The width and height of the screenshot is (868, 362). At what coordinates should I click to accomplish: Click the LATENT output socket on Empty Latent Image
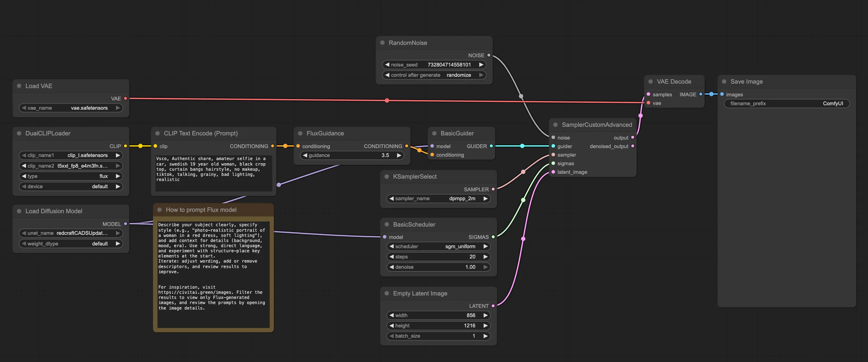point(493,306)
